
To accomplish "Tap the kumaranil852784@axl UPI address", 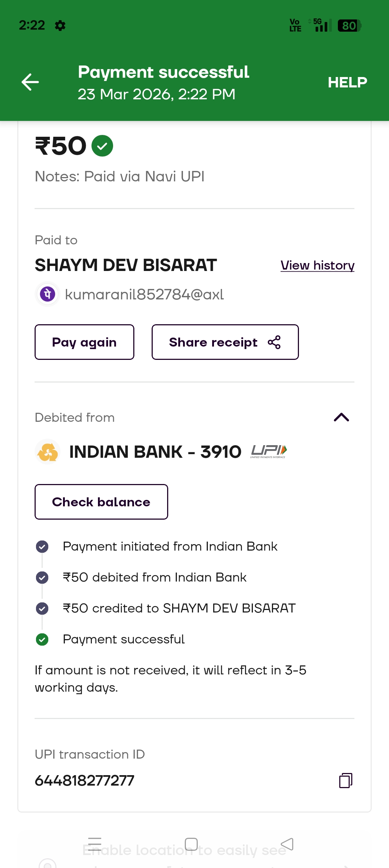I will [144, 294].
